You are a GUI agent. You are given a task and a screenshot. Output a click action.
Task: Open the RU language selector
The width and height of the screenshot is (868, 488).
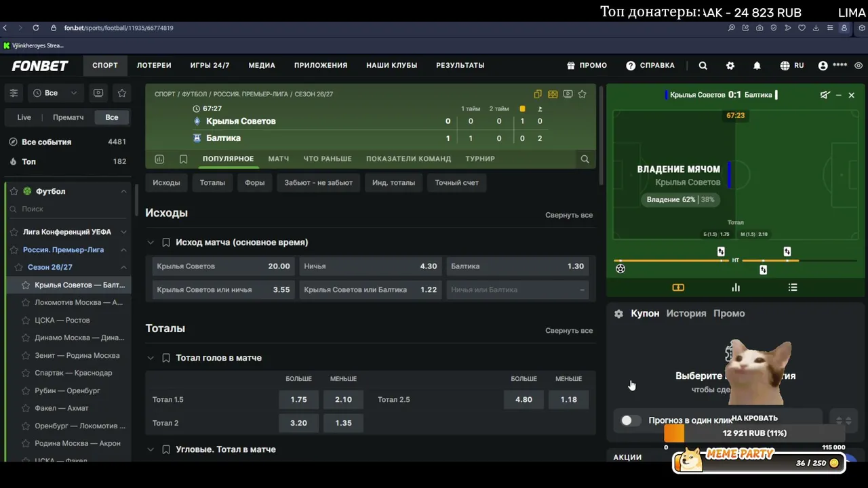(792, 66)
